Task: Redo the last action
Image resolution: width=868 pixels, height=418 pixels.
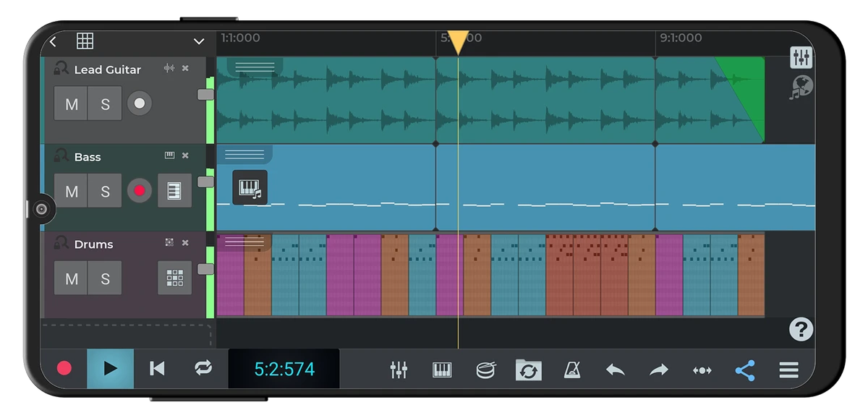Action: pos(659,370)
